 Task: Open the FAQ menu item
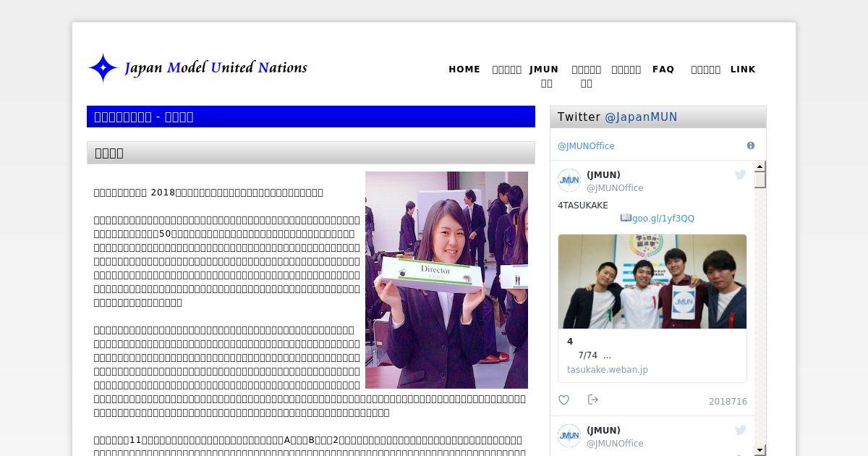click(663, 69)
